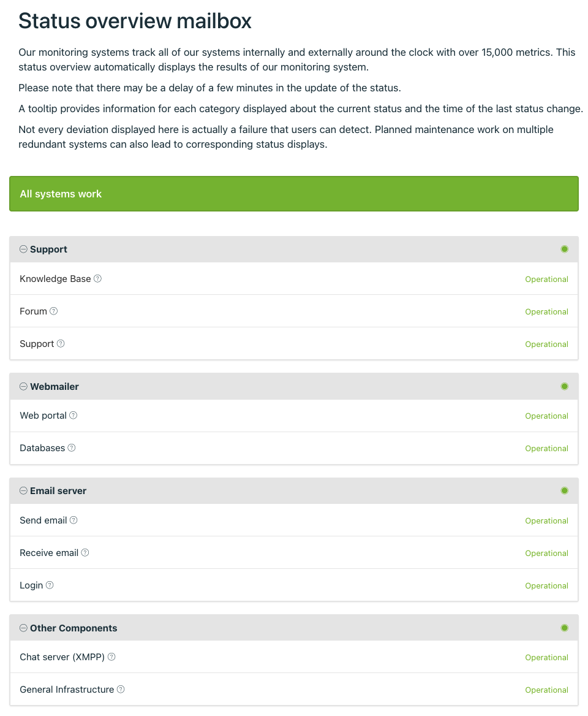The height and width of the screenshot is (716, 588).
Task: Click the info icon next to Databases
Action: click(72, 448)
